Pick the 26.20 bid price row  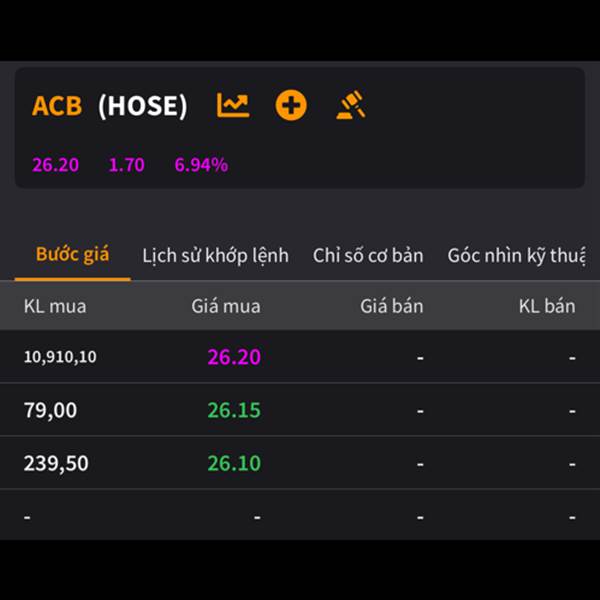pos(300,357)
